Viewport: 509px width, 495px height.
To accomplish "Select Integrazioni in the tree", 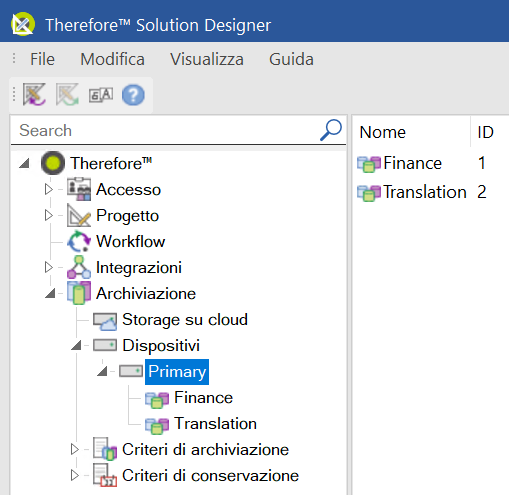I will point(139,268).
